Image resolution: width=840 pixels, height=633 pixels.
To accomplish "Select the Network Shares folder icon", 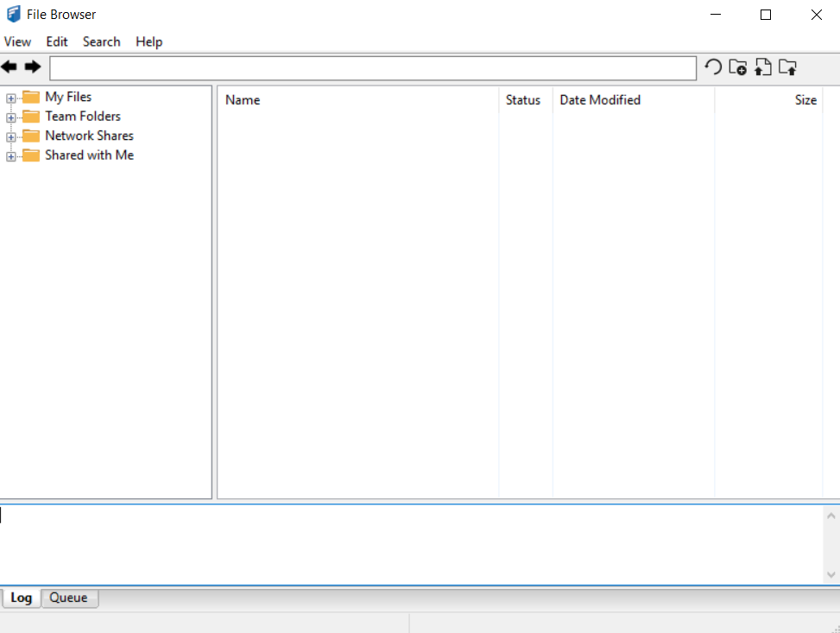I will [x=31, y=136].
